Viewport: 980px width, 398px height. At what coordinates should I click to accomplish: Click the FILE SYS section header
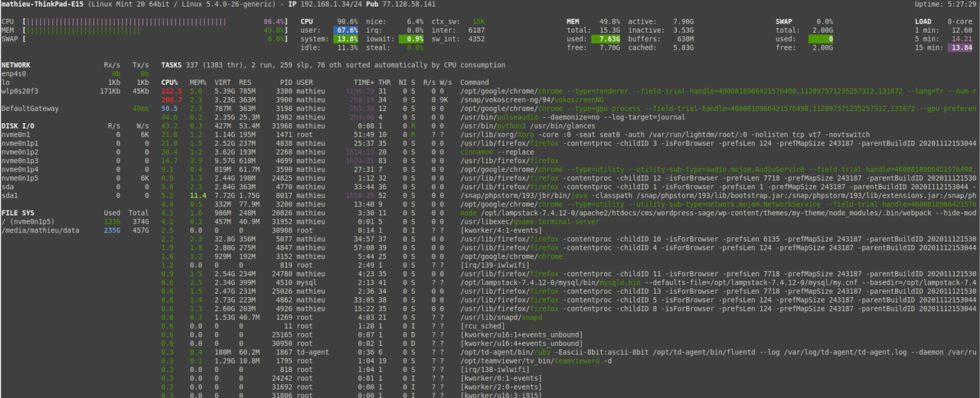19,211
